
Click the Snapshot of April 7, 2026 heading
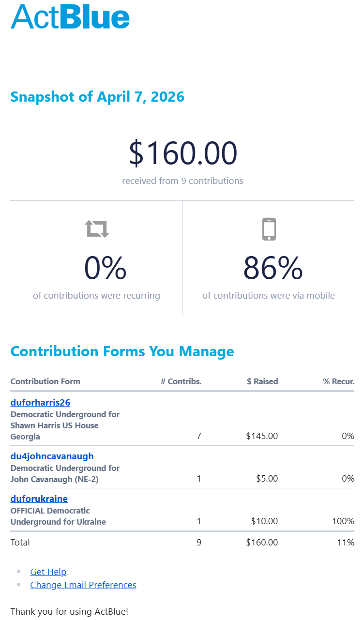coord(97,96)
